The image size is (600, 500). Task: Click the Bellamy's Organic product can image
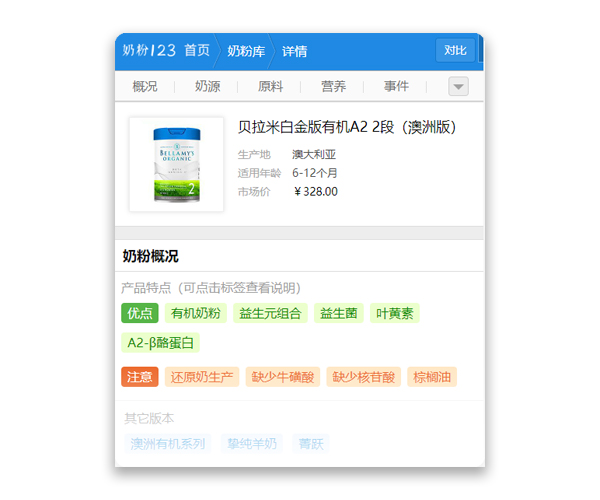pyautogui.click(x=176, y=164)
